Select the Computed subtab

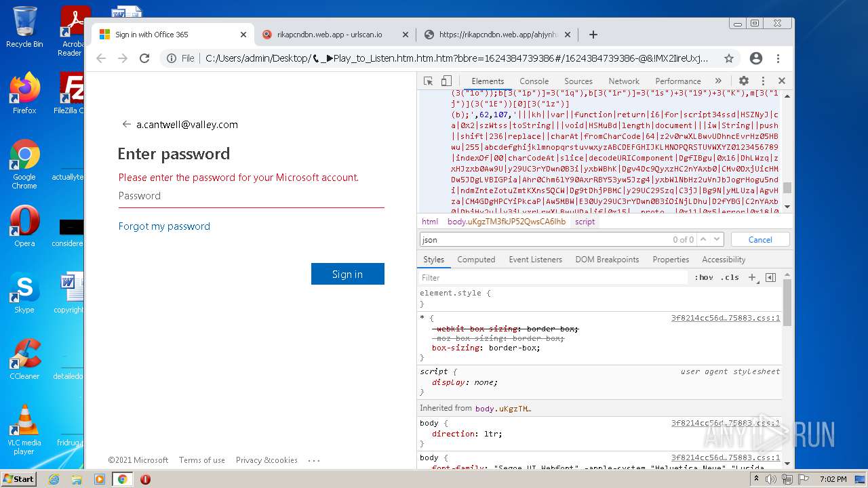click(x=476, y=260)
